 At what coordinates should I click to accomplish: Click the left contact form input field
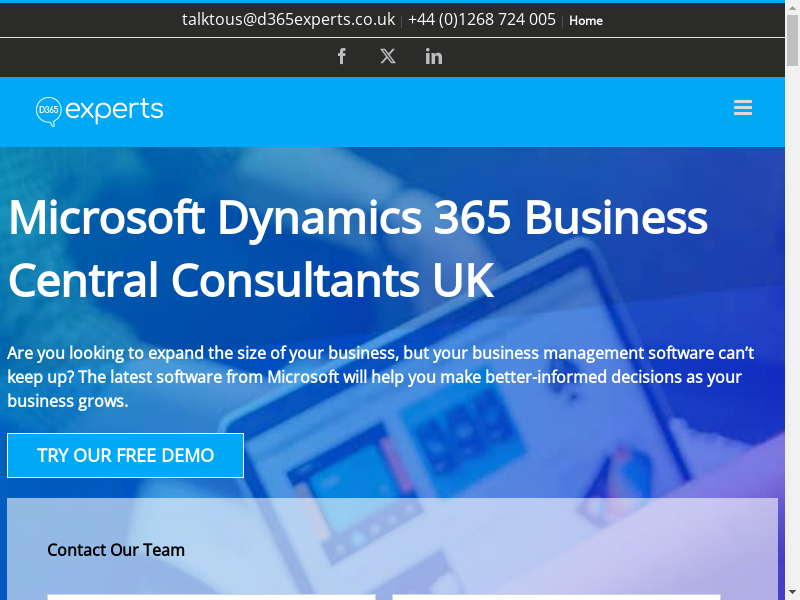click(211, 596)
